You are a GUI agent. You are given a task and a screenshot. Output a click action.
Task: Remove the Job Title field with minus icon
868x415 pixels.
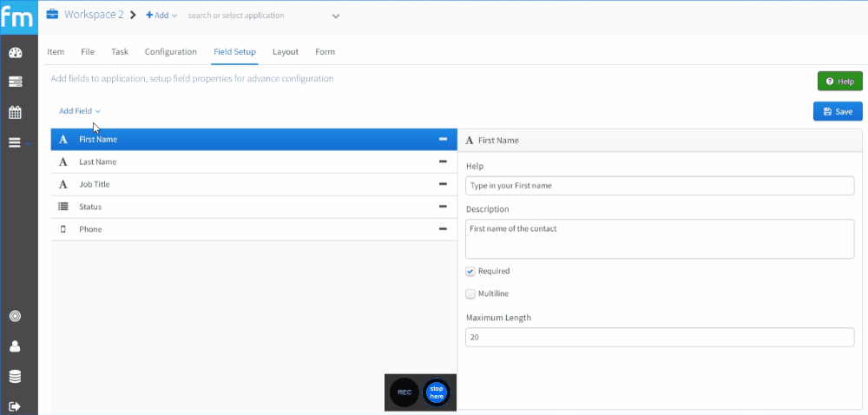click(443, 184)
